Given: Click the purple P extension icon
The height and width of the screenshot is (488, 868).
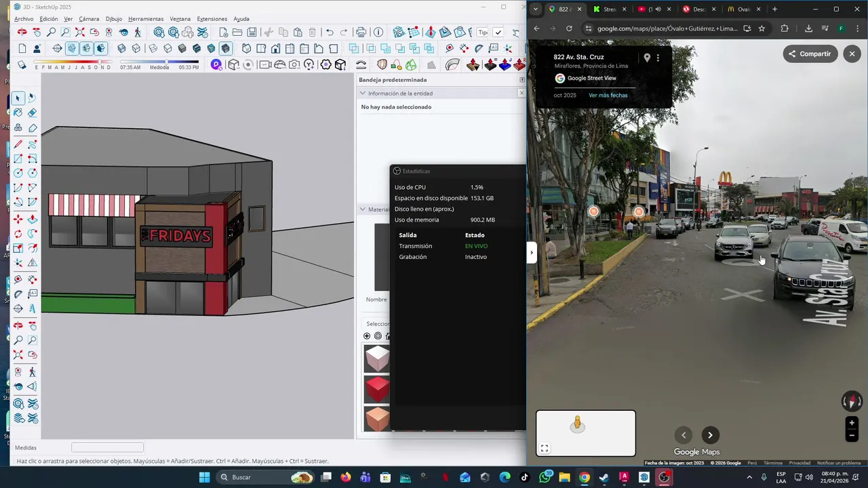Looking at the screenshot, I should (x=216, y=64).
